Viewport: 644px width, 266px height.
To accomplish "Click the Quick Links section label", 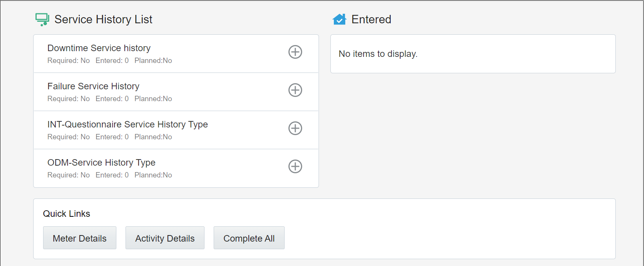I will point(66,214).
